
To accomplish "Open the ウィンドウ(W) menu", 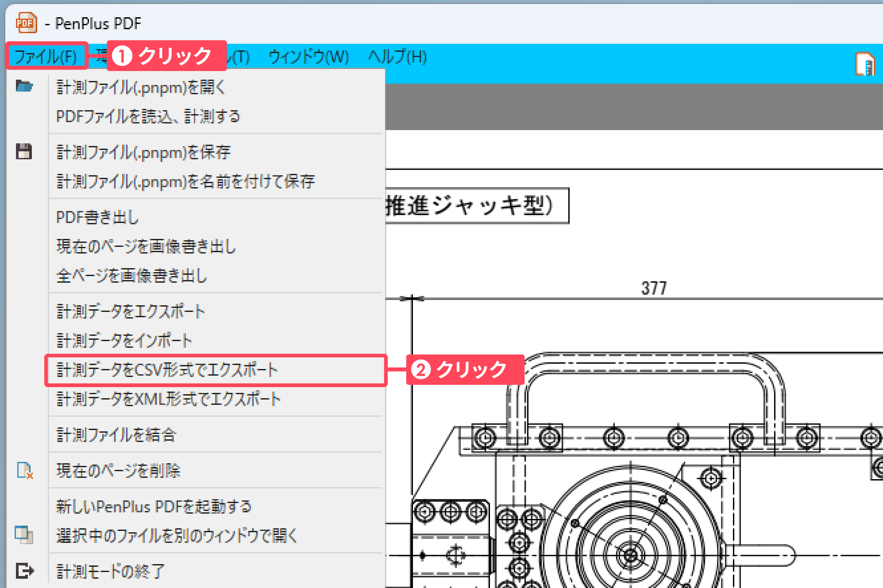I will (308, 57).
